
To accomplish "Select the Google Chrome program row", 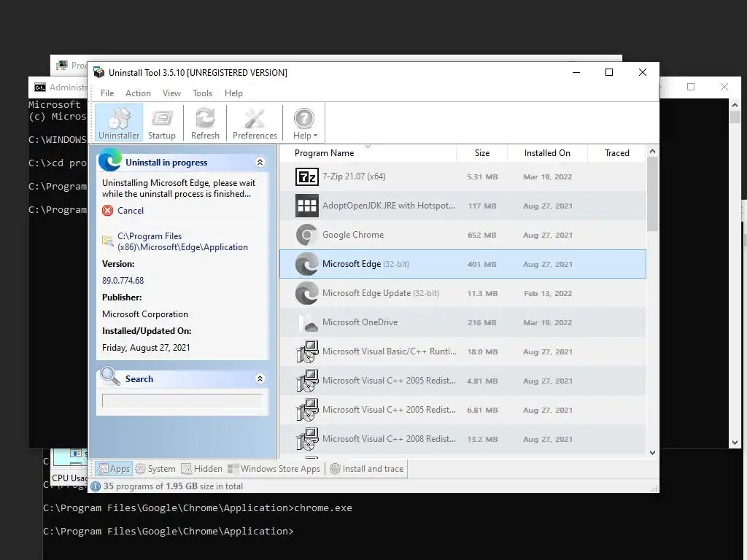I will coord(462,235).
